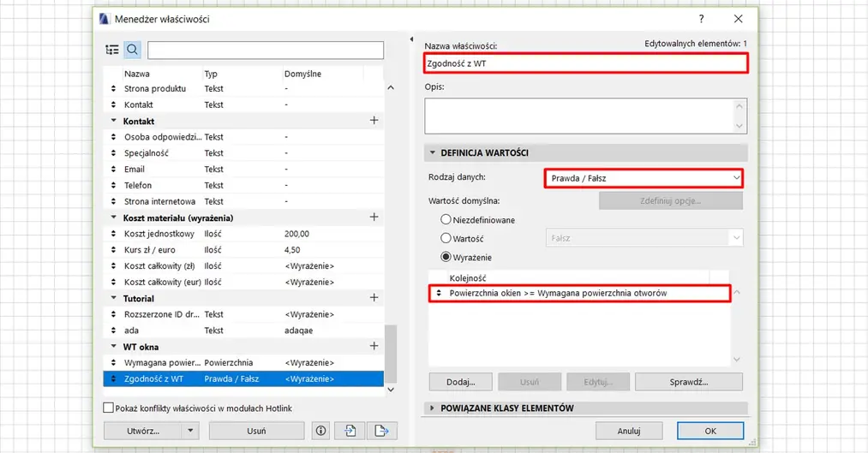Screen dimensions: 868x453
Task: Select the Koszt całkowity (eur) row
Action: tap(243, 282)
